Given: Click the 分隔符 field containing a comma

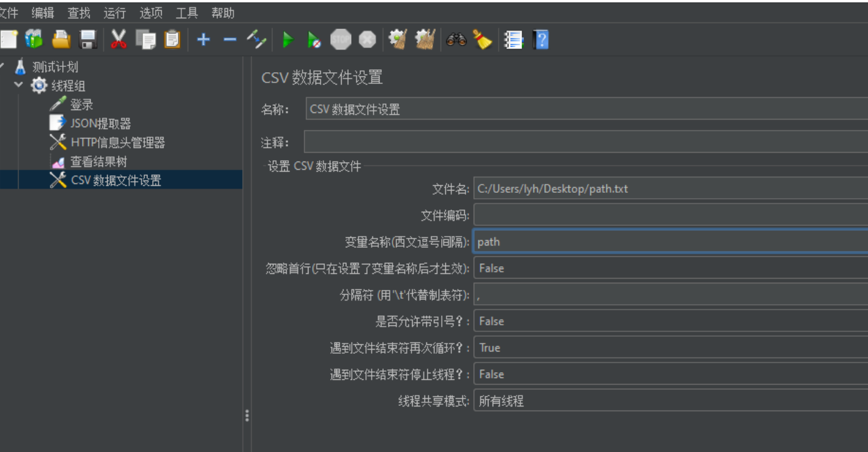Looking at the screenshot, I should (670, 295).
